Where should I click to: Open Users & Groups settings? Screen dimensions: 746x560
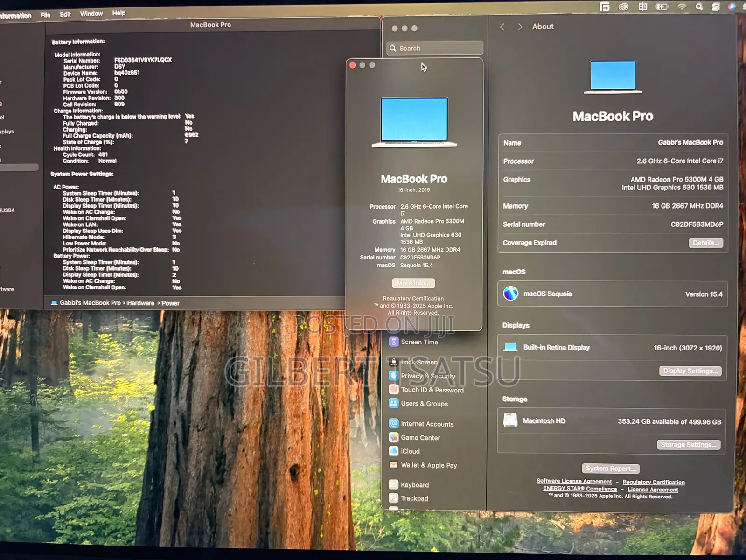(418, 404)
